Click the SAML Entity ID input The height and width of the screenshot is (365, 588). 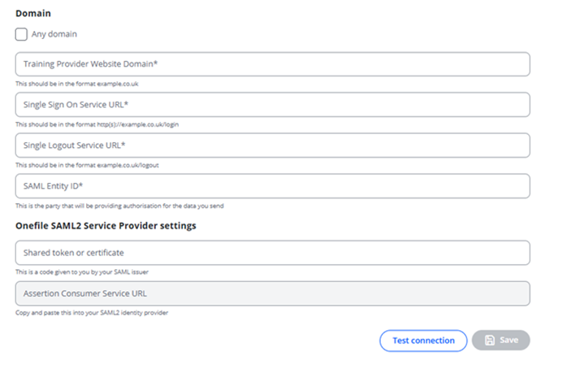[272, 186]
